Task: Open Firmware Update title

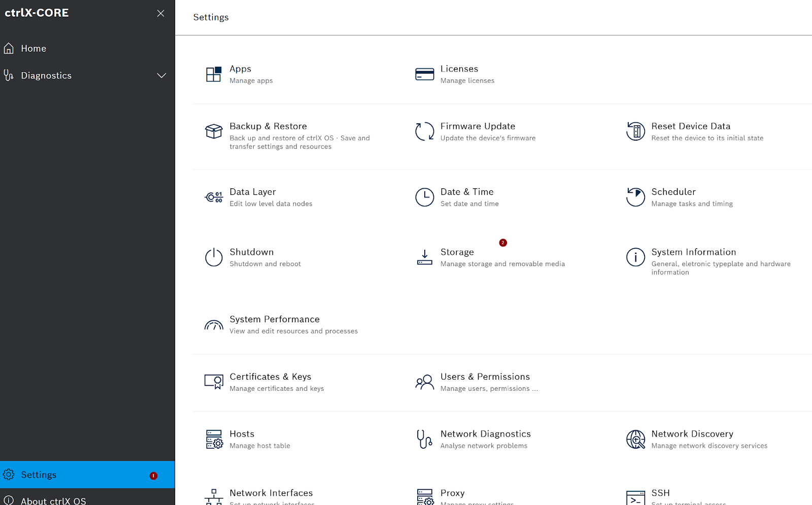Action: click(x=478, y=126)
